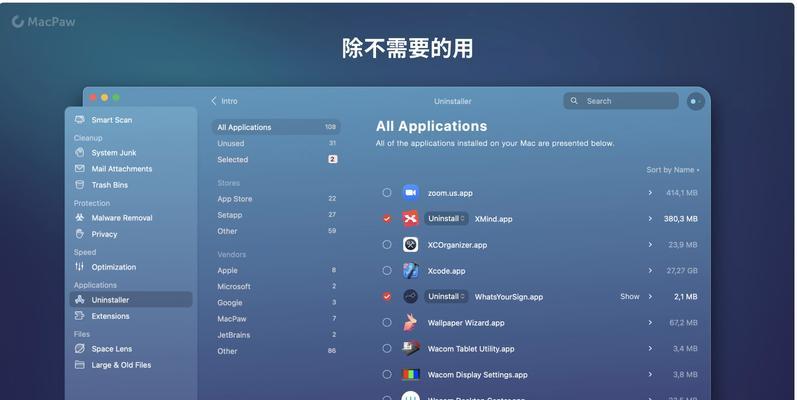Image resolution: width=797 pixels, height=400 pixels.
Task: Click the Wacom Tablet Utility icon
Action: click(411, 348)
